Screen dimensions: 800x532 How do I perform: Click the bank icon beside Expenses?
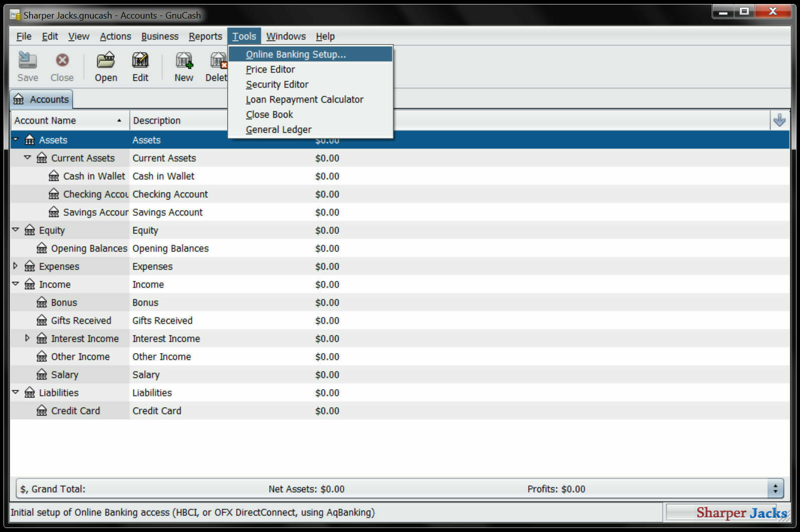pyautogui.click(x=30, y=266)
